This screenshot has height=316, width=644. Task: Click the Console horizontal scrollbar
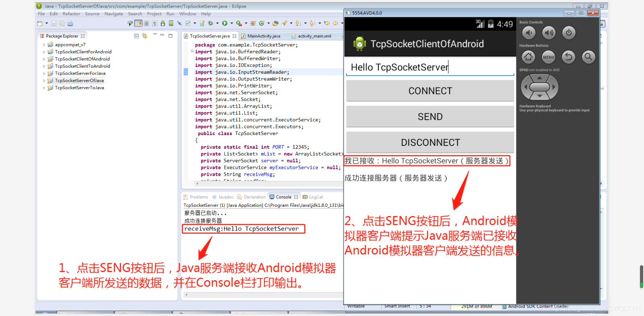(x=264, y=295)
